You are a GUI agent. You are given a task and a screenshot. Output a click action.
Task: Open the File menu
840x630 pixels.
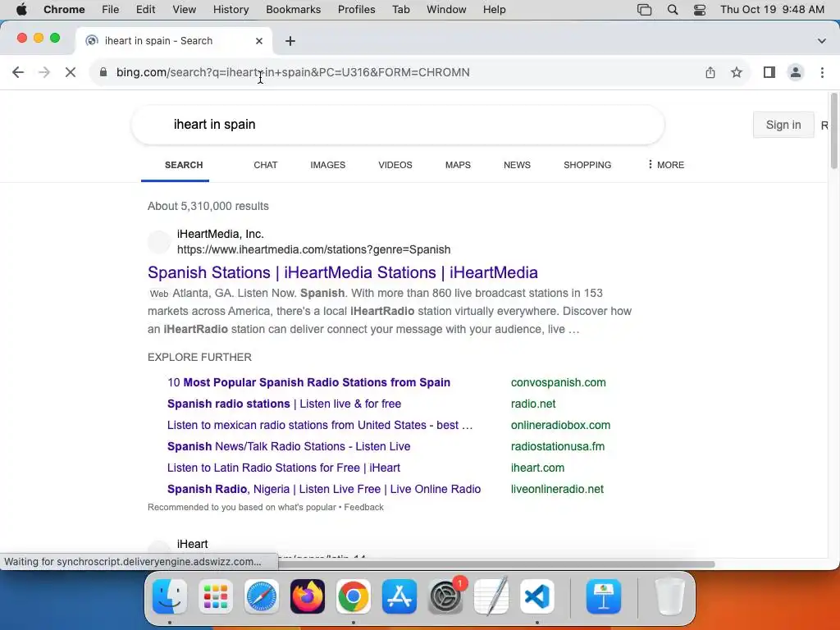[x=111, y=10]
